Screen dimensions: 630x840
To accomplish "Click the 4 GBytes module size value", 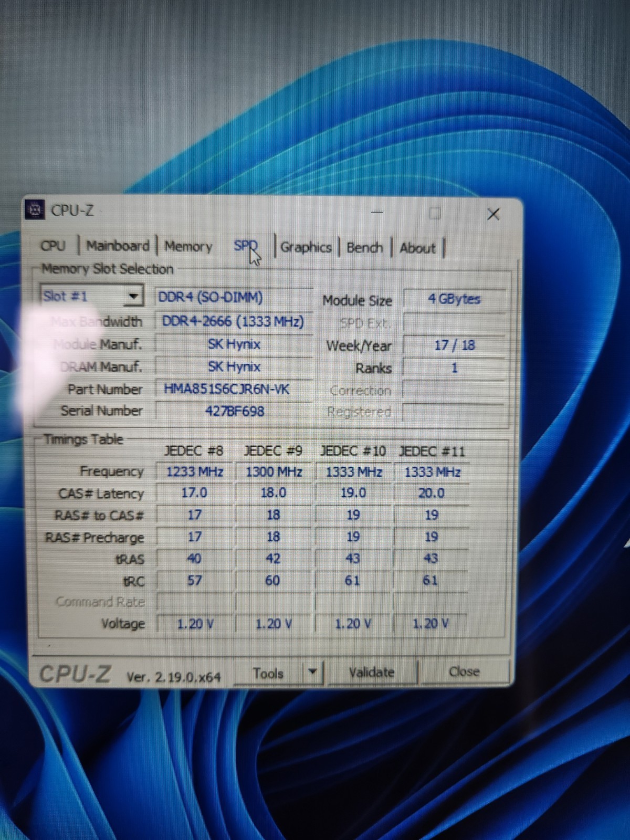I will point(454,299).
